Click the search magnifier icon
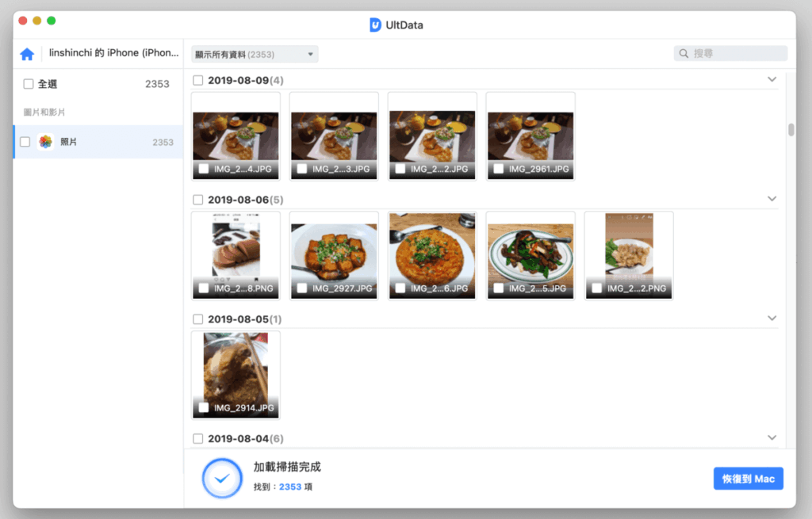This screenshot has height=519, width=812. coord(683,54)
